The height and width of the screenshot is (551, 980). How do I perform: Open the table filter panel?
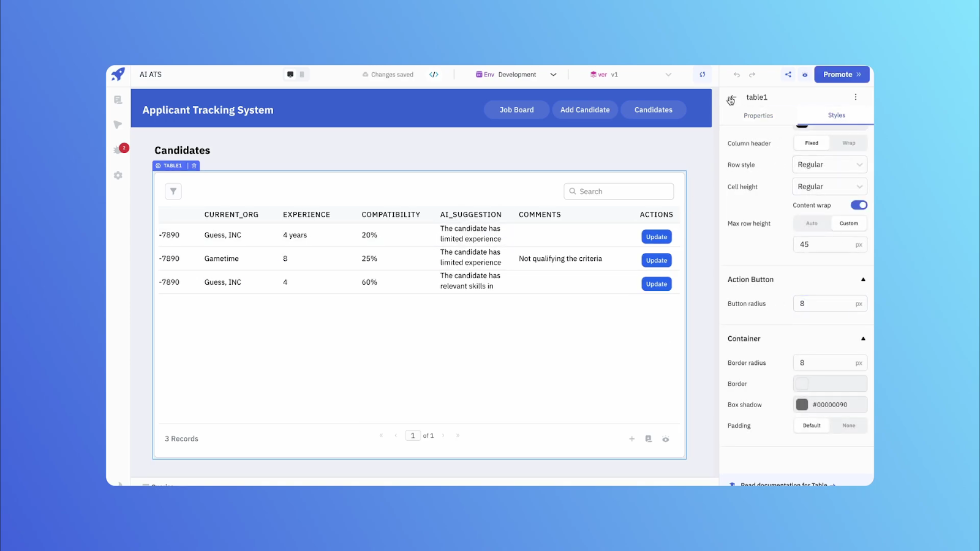coord(173,191)
